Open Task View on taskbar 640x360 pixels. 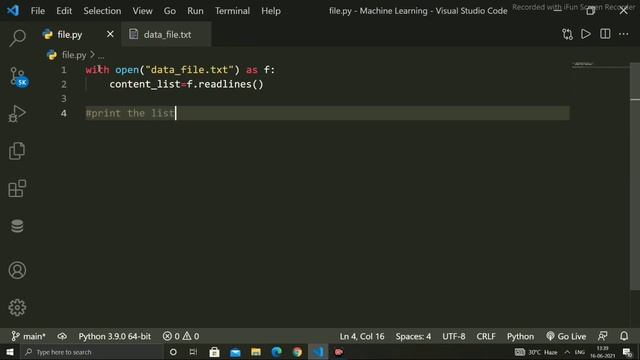pyautogui.click(x=193, y=352)
